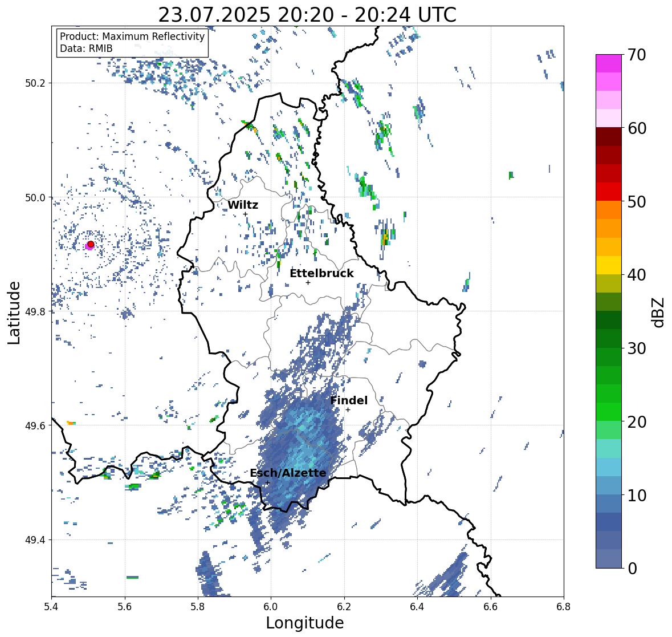Click the plus marker under Ettelbruck
Viewport: 672px width, 637px height.
click(x=308, y=282)
